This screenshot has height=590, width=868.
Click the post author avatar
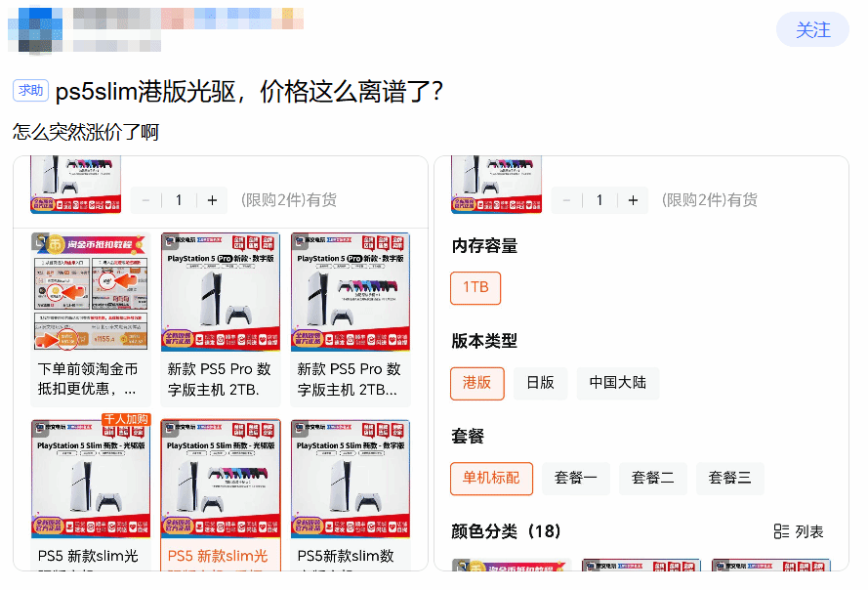coord(36,29)
